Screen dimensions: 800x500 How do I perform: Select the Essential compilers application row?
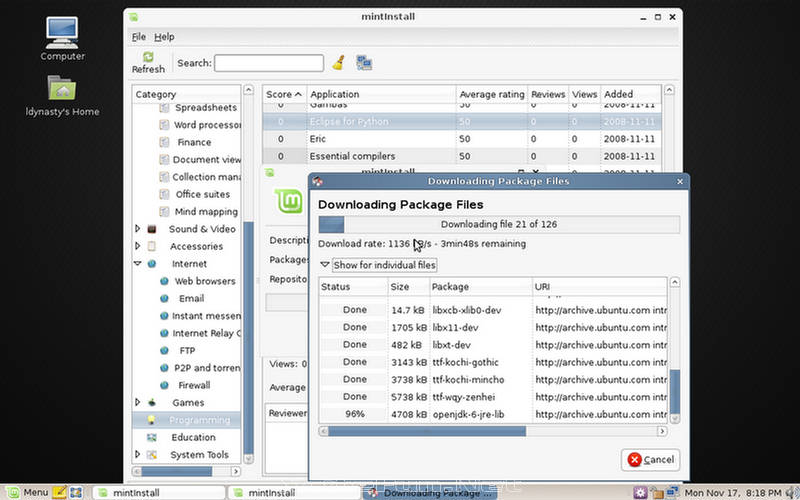click(462, 156)
